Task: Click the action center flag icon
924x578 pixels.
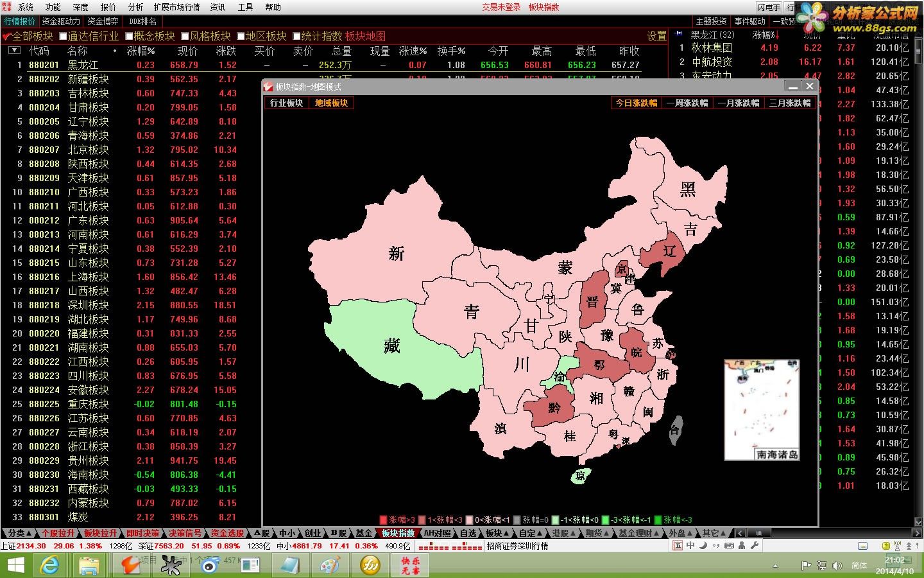Action: [806, 566]
